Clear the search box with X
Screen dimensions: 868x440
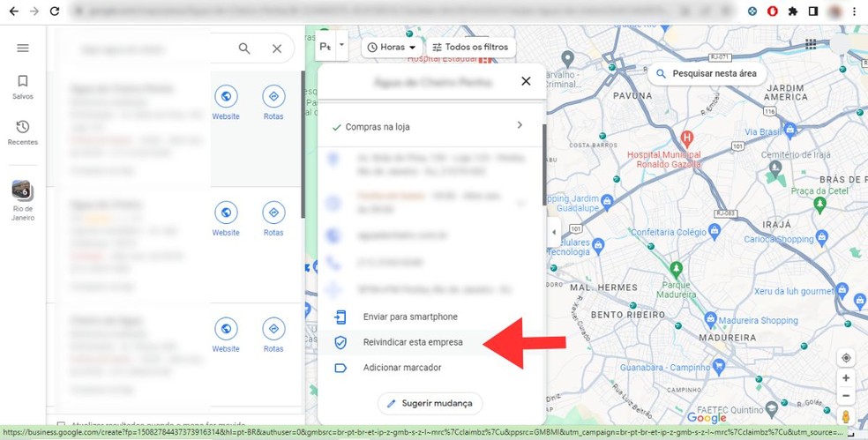(x=277, y=48)
